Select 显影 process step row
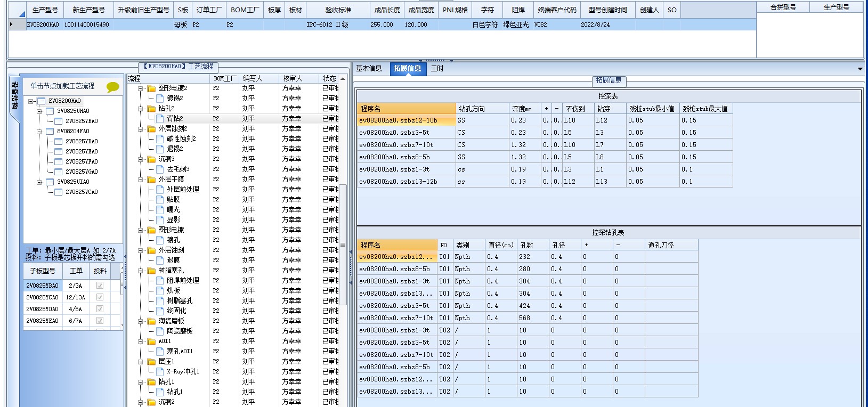The height and width of the screenshot is (407, 868). point(232,220)
